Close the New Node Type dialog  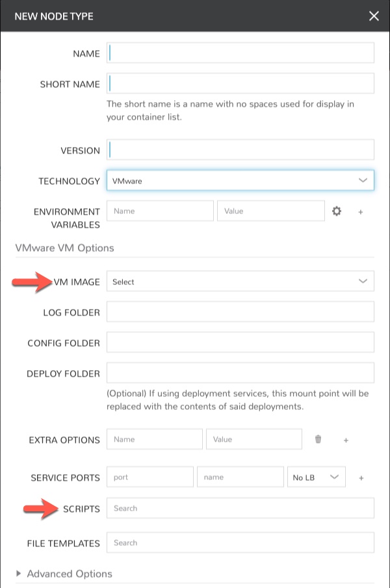click(x=374, y=16)
